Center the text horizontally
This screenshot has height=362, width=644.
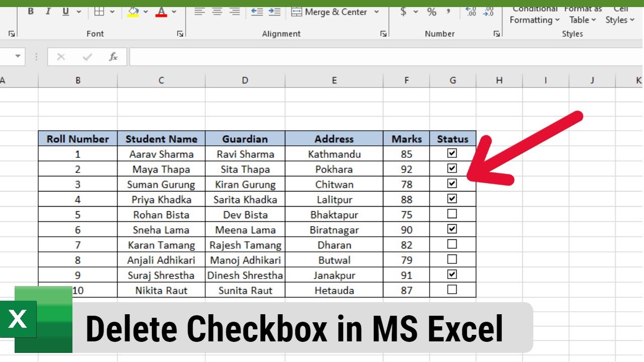point(217,11)
